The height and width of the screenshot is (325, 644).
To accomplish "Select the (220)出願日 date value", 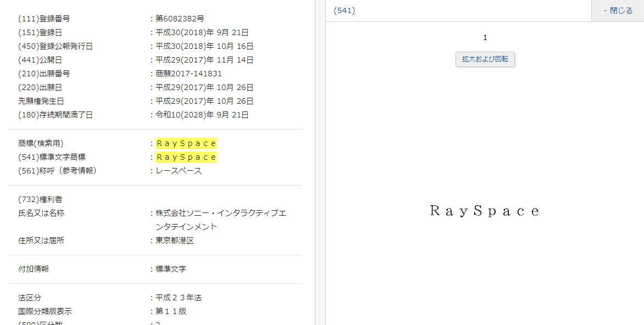I will click(204, 87).
